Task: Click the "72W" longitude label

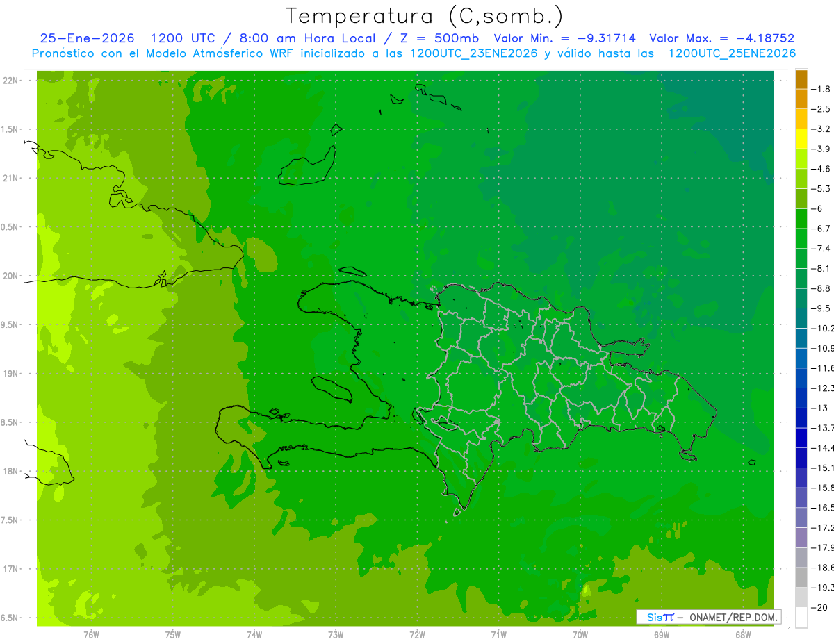Action: pos(417,635)
